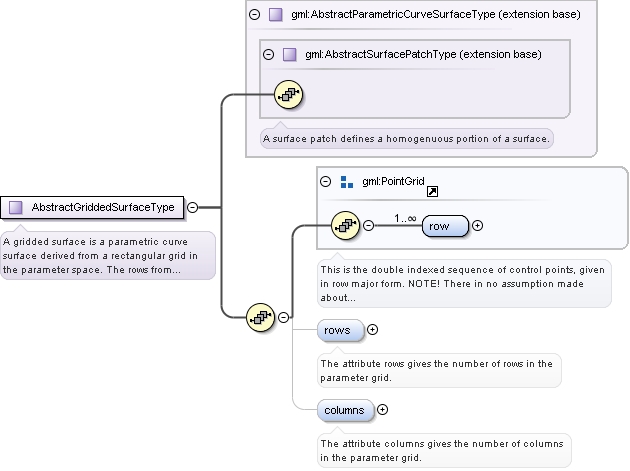The height and width of the screenshot is (471, 630).
Task: Select the gml:PointGrid label
Action: tap(393, 181)
